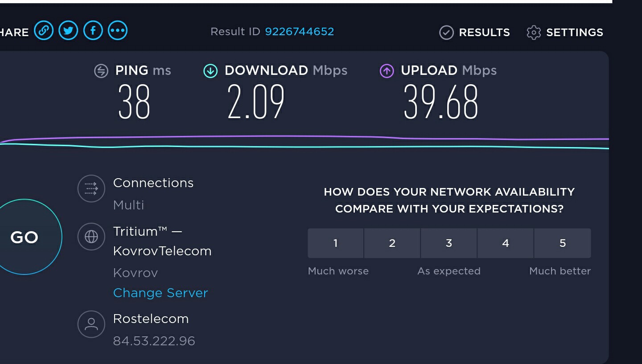642x364 pixels.
Task: Click the Rostelecom user profile icon
Action: pyautogui.click(x=91, y=324)
